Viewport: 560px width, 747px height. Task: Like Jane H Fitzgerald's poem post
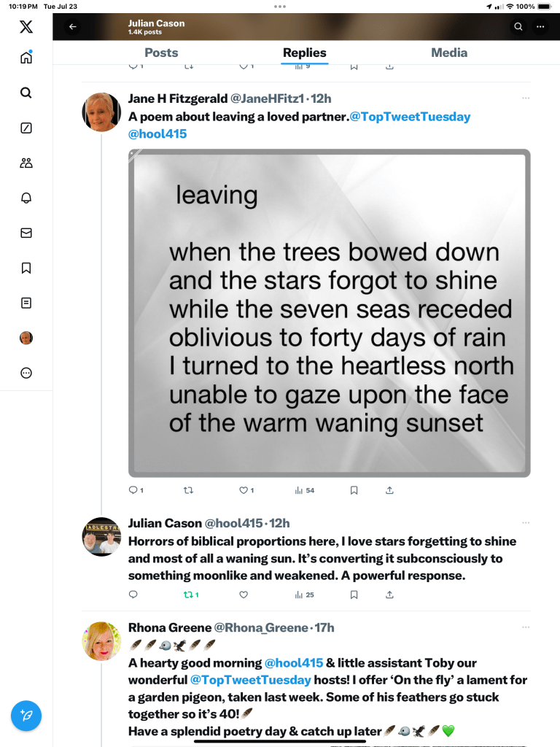pyautogui.click(x=244, y=490)
